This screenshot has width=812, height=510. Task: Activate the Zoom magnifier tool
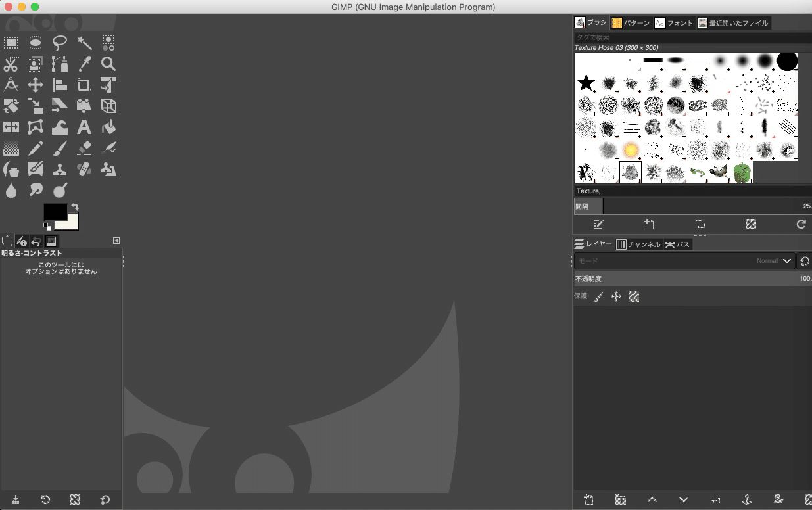(108, 64)
